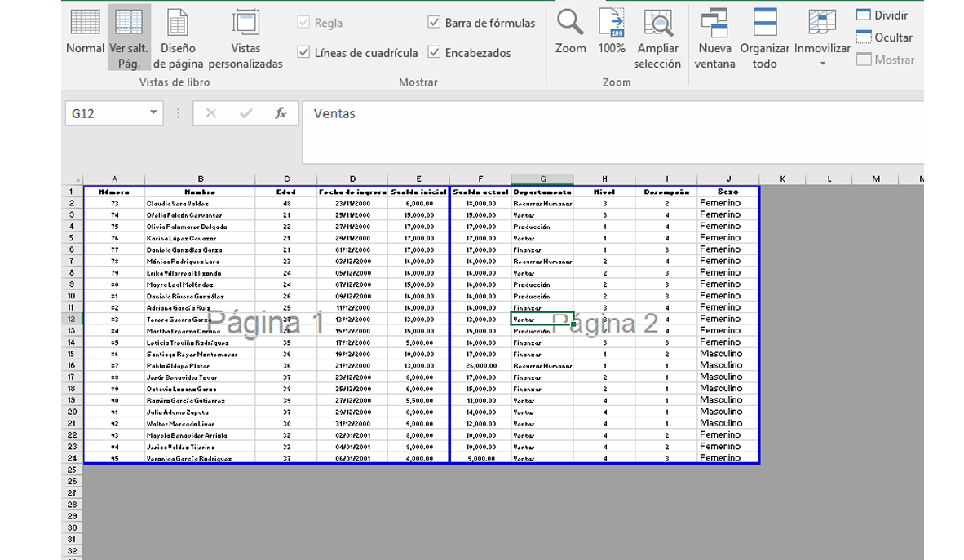Click cell with Pablo Aldape Platas
Viewport: 964px width, 560px height.
tap(201, 366)
